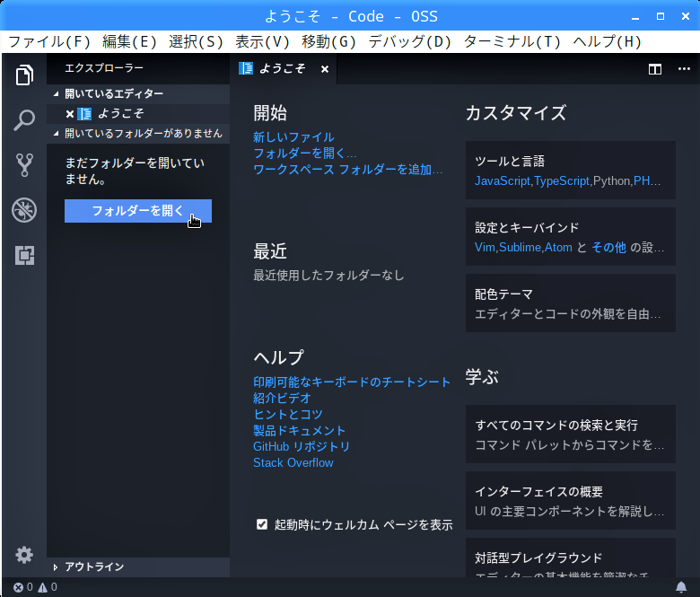Open the Manage gear icon
This screenshot has width=700, height=597.
(x=24, y=555)
